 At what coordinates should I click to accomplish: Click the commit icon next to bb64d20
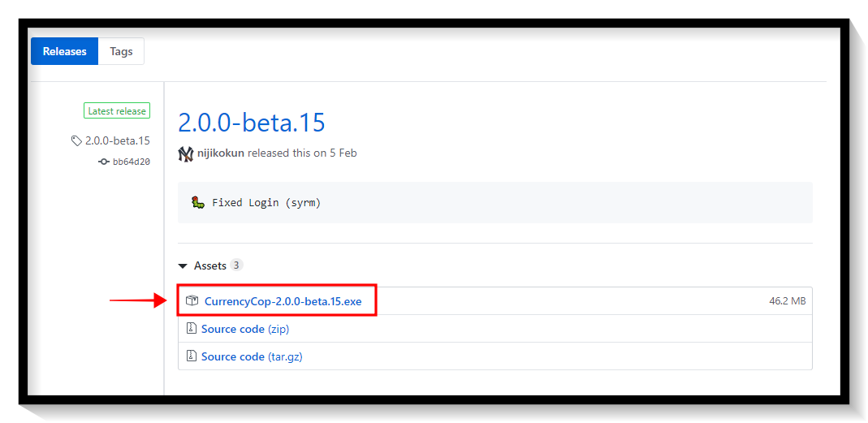pos(103,162)
